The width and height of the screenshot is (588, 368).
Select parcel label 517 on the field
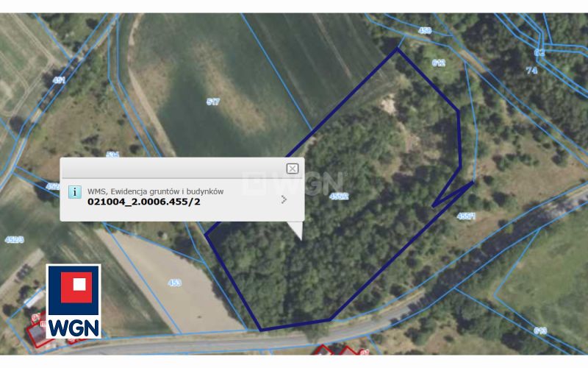pyautogui.click(x=213, y=102)
